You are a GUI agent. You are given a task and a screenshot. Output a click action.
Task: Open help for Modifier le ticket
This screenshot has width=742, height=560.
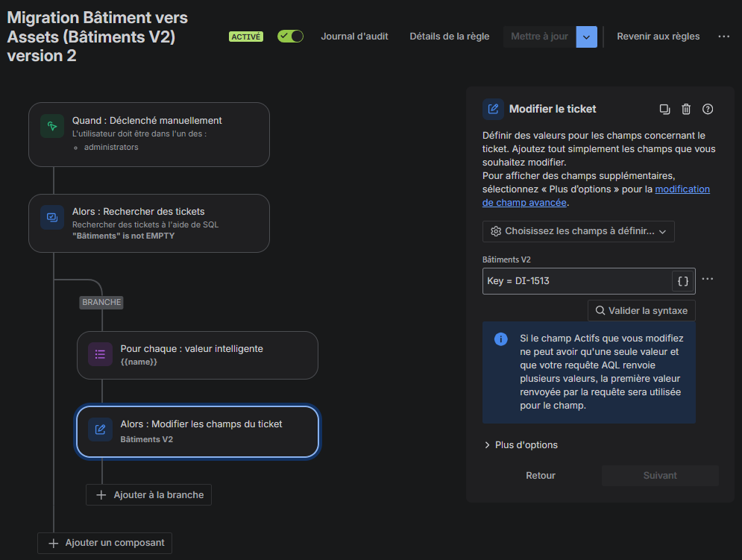[708, 110]
